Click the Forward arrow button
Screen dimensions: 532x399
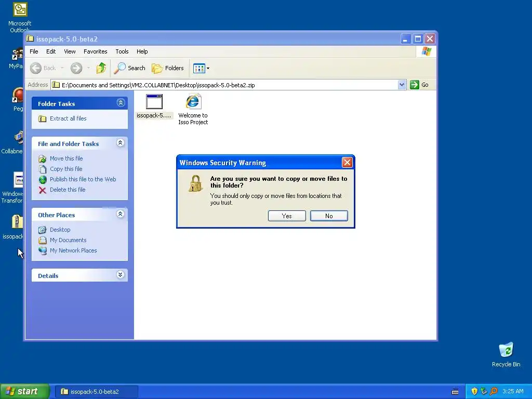click(x=76, y=68)
